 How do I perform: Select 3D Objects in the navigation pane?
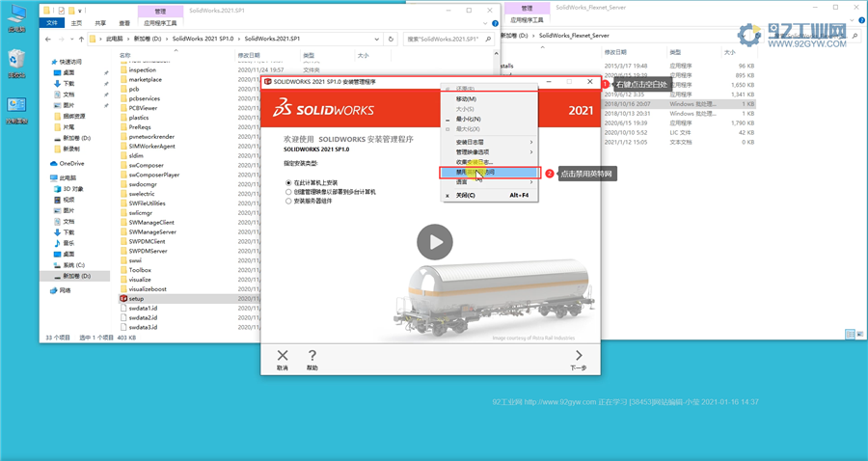(x=72, y=189)
